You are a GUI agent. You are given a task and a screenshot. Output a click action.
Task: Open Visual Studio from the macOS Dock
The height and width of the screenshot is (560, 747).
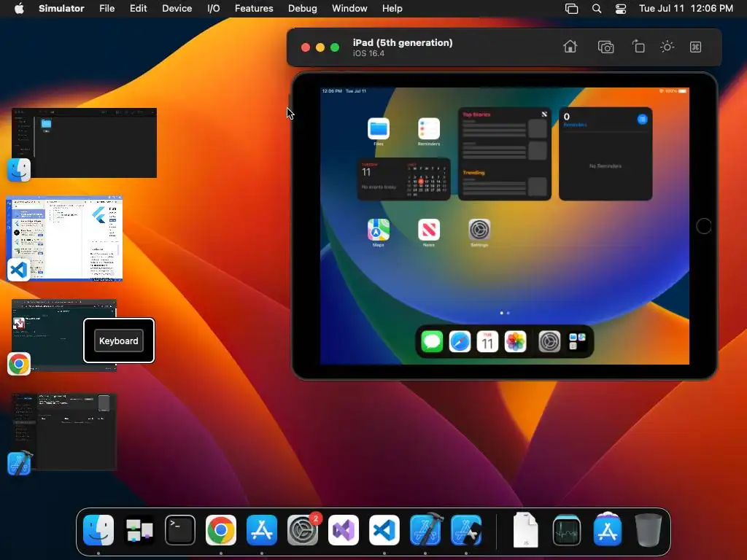coord(344,530)
